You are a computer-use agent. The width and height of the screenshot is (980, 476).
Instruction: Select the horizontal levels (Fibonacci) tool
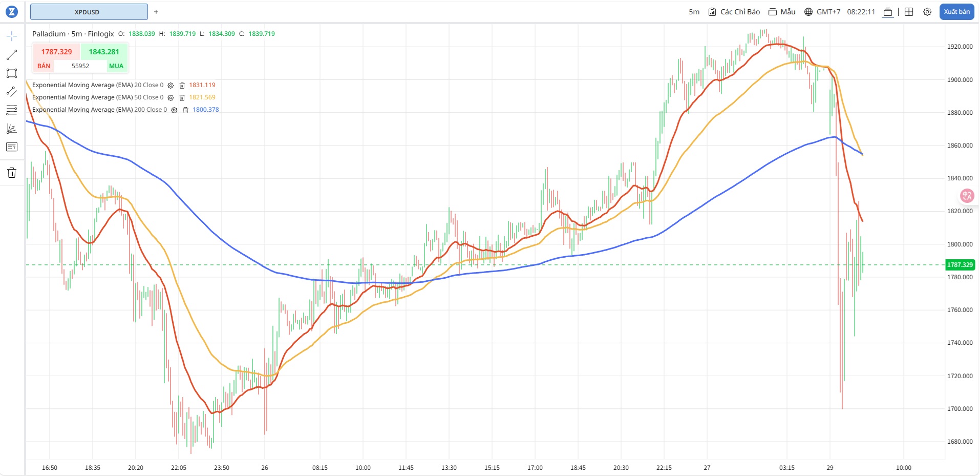(12, 110)
